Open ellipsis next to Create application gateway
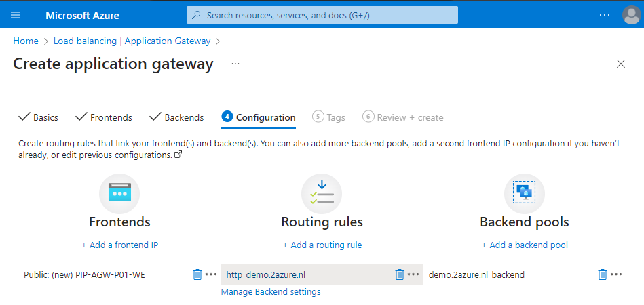Screen dimensions: 644x305 click(235, 64)
